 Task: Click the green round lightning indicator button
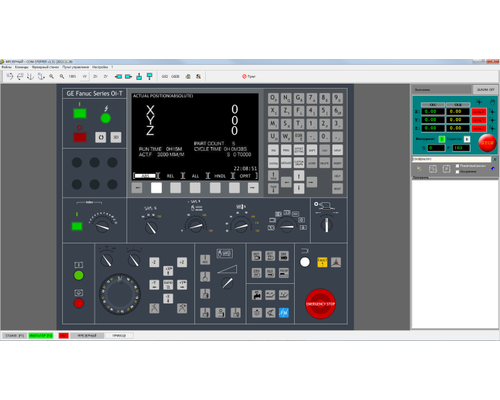(106, 118)
